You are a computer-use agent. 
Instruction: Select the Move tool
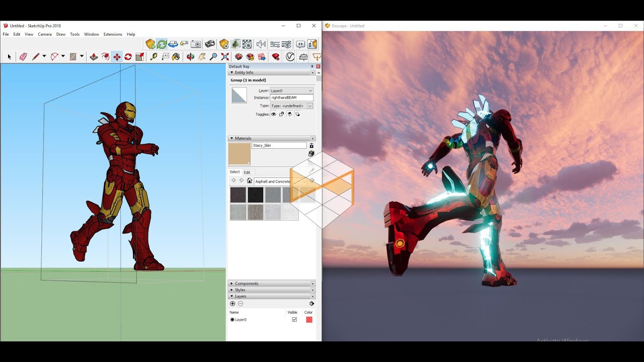(x=117, y=57)
